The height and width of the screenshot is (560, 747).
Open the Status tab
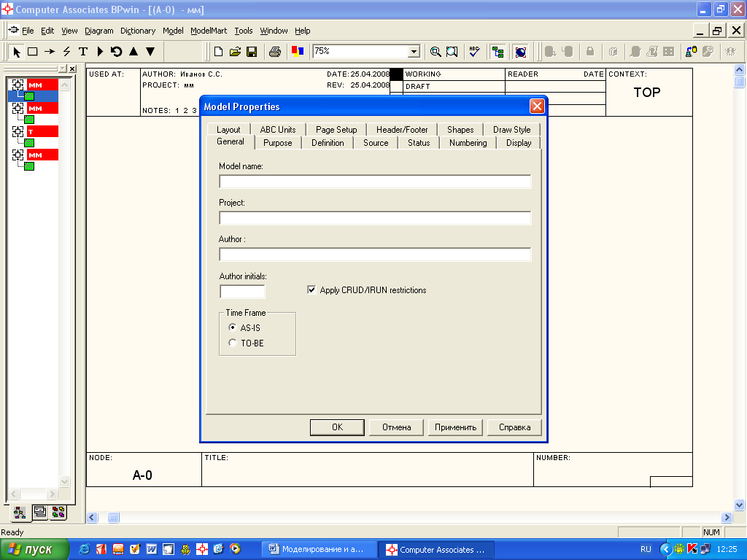419,143
